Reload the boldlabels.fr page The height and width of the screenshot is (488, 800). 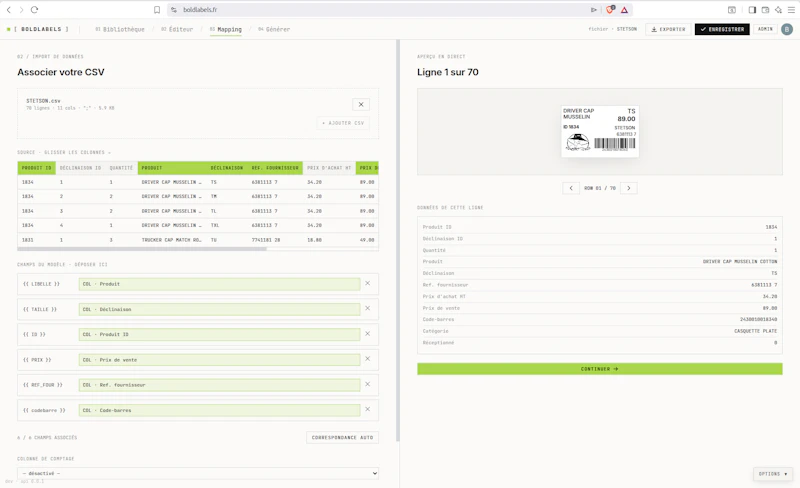tap(34, 10)
